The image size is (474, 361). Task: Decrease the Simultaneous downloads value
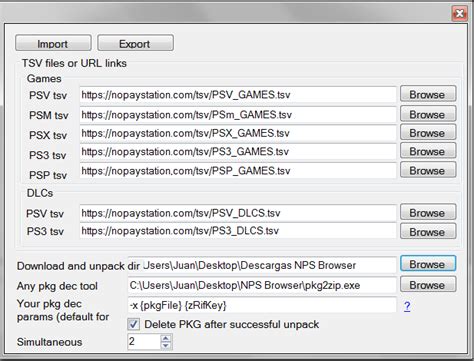166,345
